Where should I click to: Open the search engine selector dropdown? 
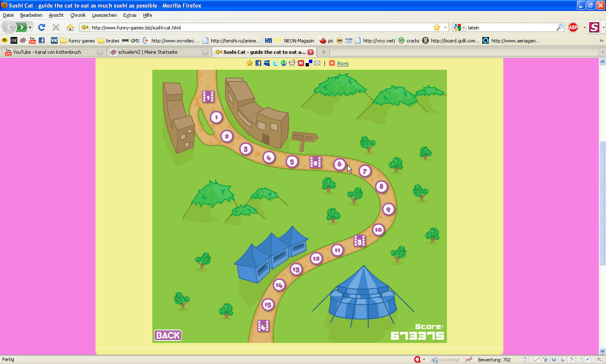tap(460, 27)
